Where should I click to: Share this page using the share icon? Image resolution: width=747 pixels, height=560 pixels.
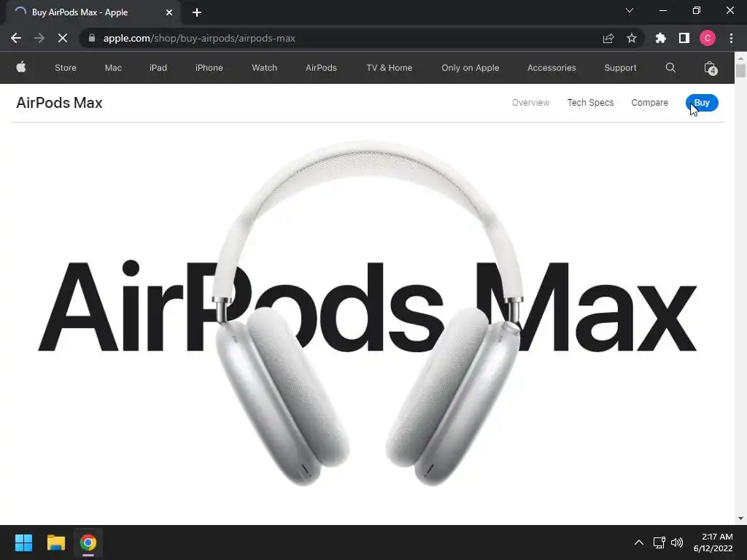608,38
